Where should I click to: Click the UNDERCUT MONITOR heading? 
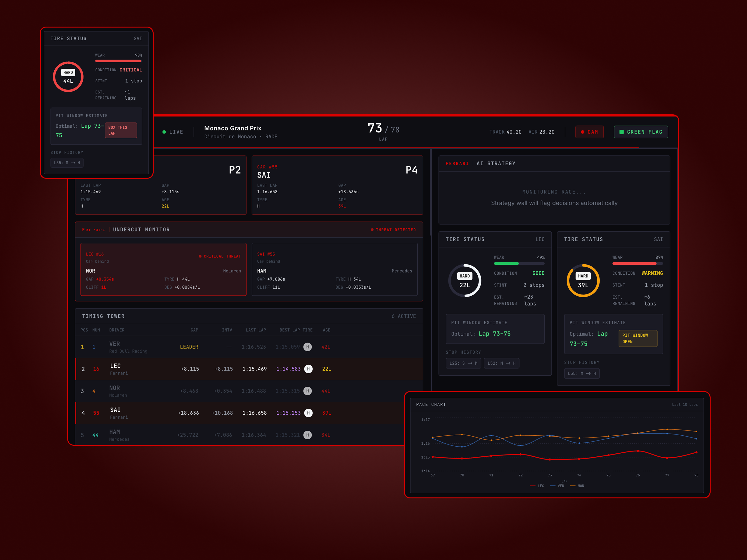point(141,230)
